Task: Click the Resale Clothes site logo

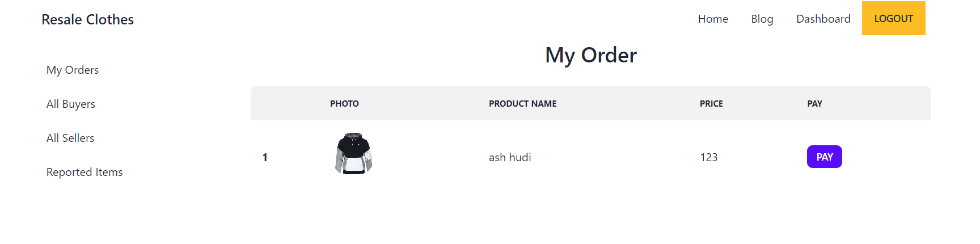Action: (x=87, y=19)
